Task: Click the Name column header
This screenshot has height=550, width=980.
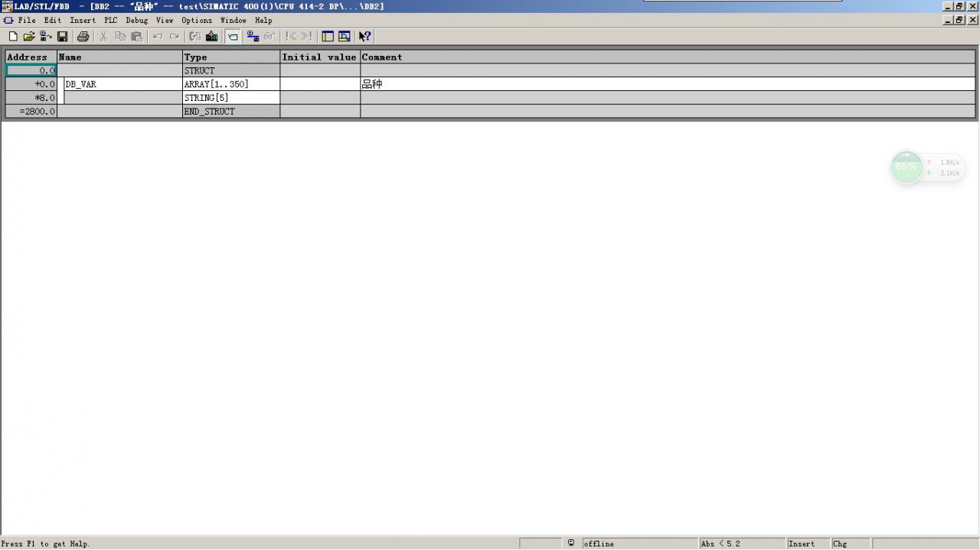Action: point(119,57)
